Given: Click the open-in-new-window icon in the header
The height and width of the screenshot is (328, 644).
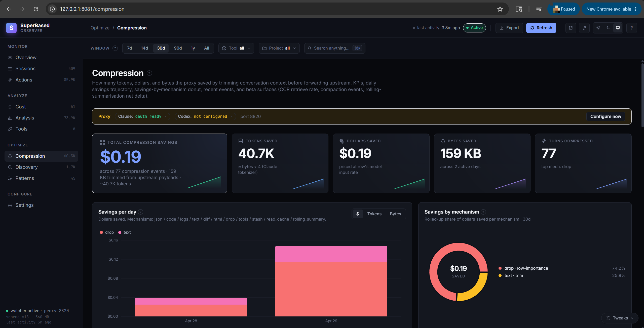Looking at the screenshot, I should click(x=571, y=28).
